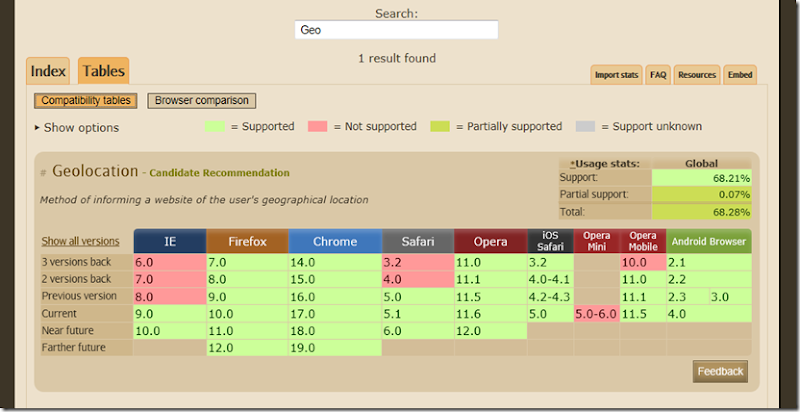This screenshot has height=412, width=800.
Task: Click the Previous version row label
Action: coord(87,296)
